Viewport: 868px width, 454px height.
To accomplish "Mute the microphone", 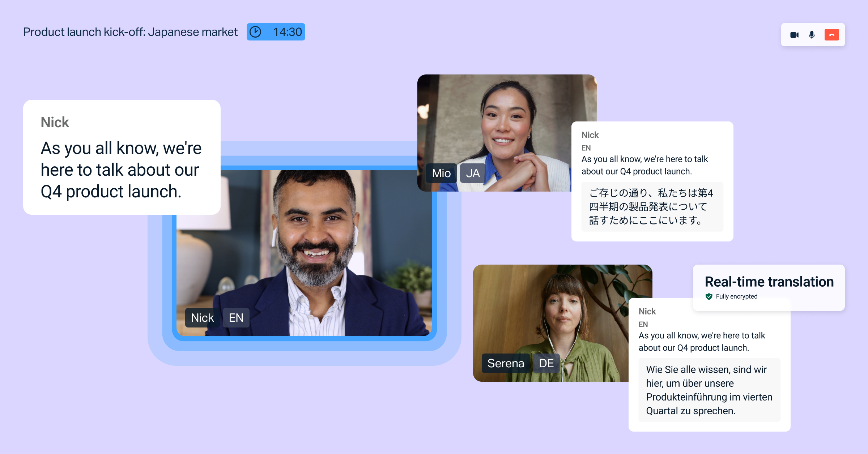I will (x=812, y=35).
